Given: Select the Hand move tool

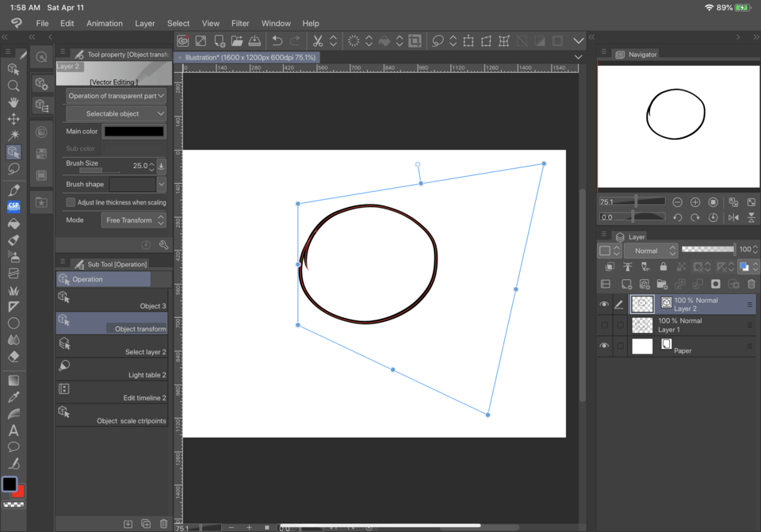Looking at the screenshot, I should [13, 102].
